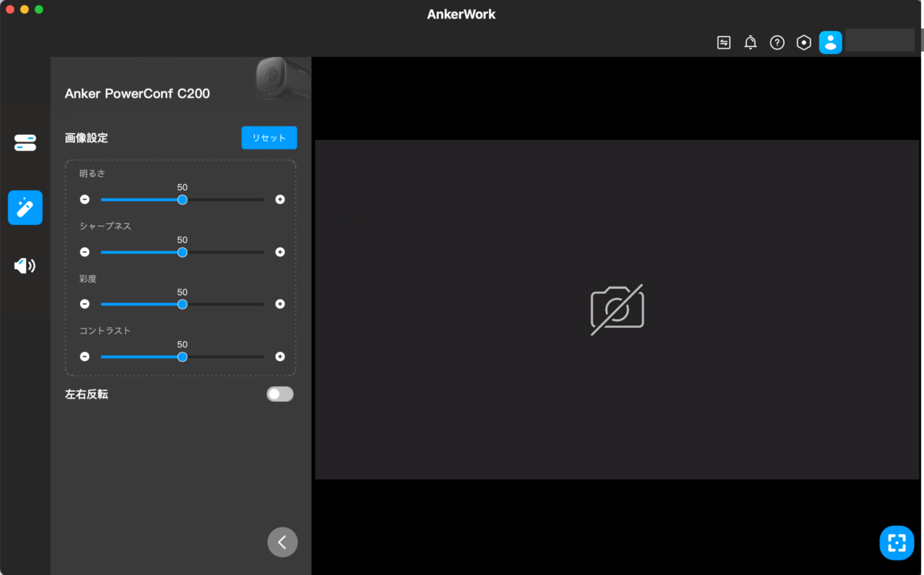Decrease コントラスト with minus button
Image resolution: width=924 pixels, height=575 pixels.
click(85, 356)
